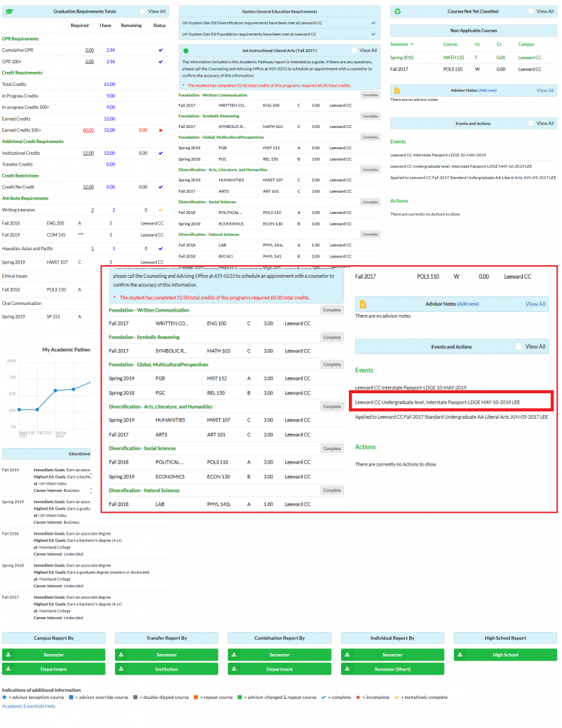Viewport: 562px width, 728px height.
Task: Sort Non-Applicable Courses by Campus column header
Action: pos(526,44)
